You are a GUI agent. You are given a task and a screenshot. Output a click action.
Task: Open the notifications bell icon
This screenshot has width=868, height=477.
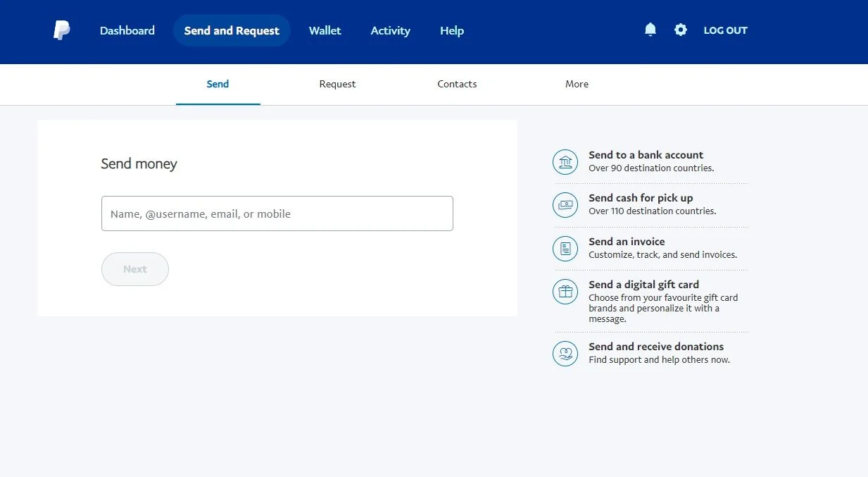pos(650,30)
